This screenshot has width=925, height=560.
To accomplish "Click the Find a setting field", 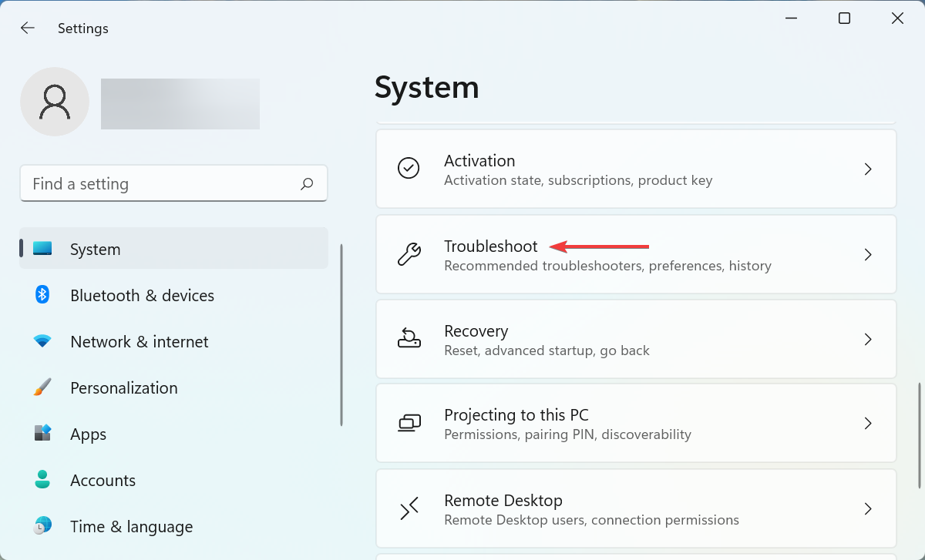I will pyautogui.click(x=162, y=184).
